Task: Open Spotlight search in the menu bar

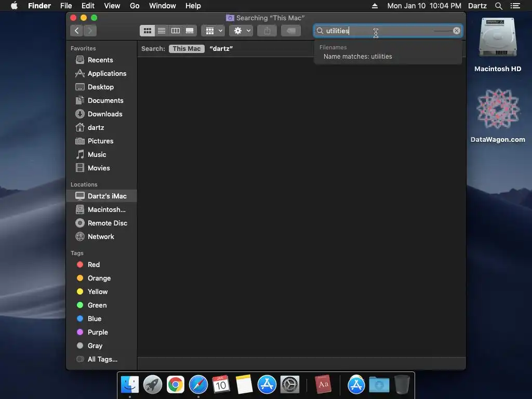Action: [498, 6]
